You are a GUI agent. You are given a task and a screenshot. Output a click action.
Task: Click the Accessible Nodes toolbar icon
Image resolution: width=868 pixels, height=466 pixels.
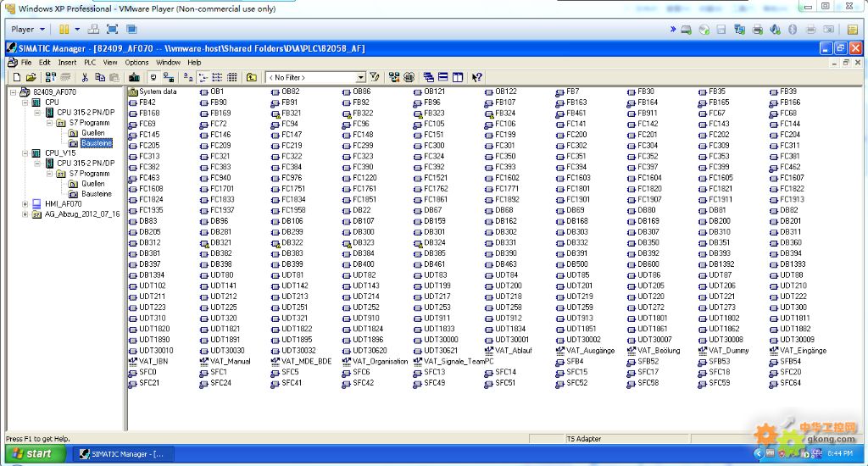coord(50,77)
